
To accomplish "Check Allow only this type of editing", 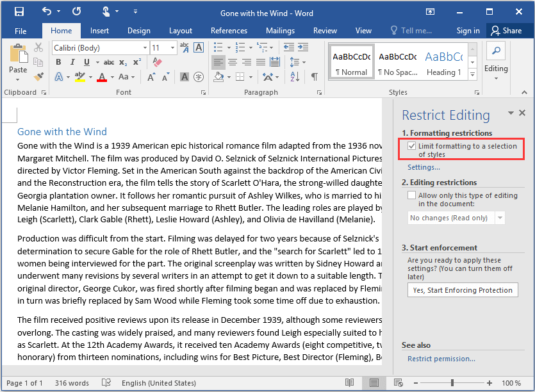I will pyautogui.click(x=411, y=195).
